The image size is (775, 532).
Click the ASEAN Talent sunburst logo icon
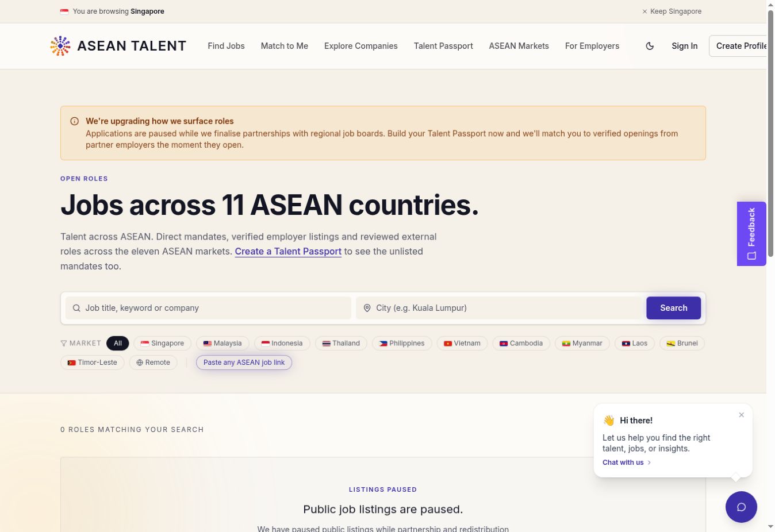60,46
